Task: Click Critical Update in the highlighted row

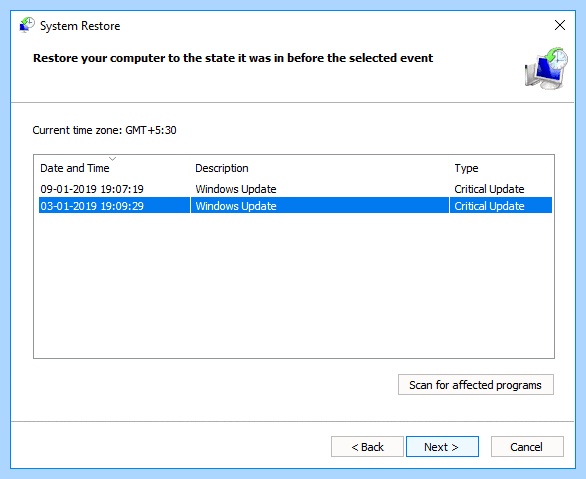Action: (489, 206)
